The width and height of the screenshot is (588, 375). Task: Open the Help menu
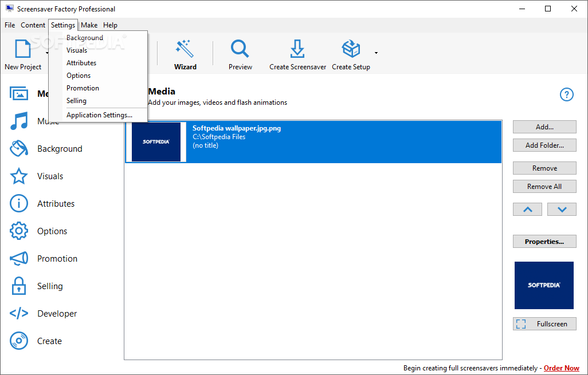pyautogui.click(x=110, y=25)
